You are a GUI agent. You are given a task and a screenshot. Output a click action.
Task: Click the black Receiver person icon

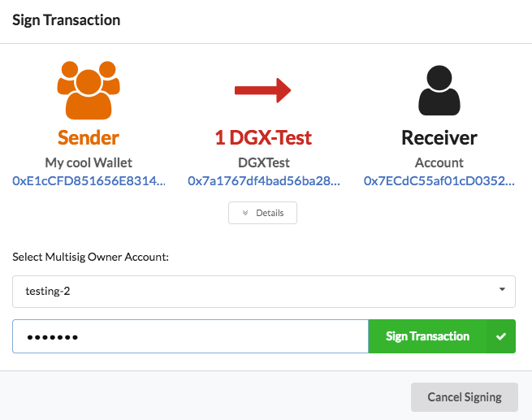coord(439,90)
